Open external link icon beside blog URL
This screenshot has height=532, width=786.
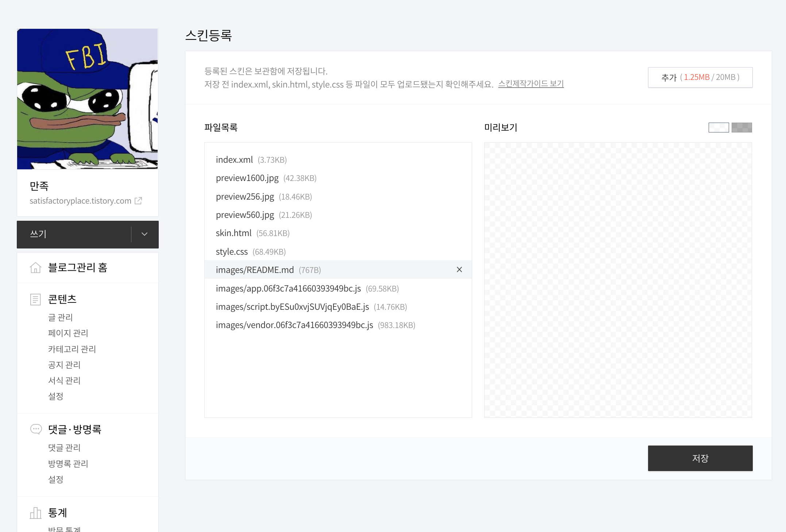point(138,201)
